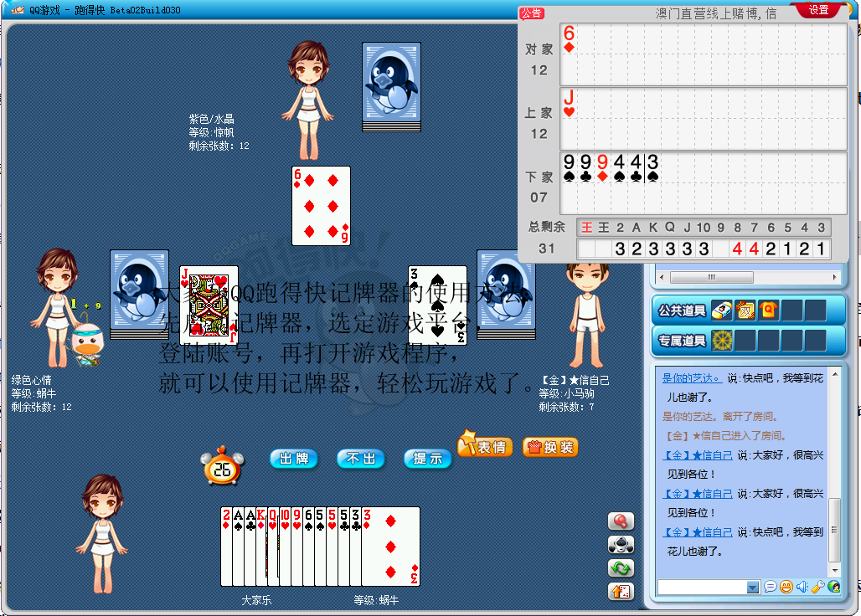861x616 pixels.
Task: Click the first 【金】★信自己 link in chat
Action: coord(698,454)
